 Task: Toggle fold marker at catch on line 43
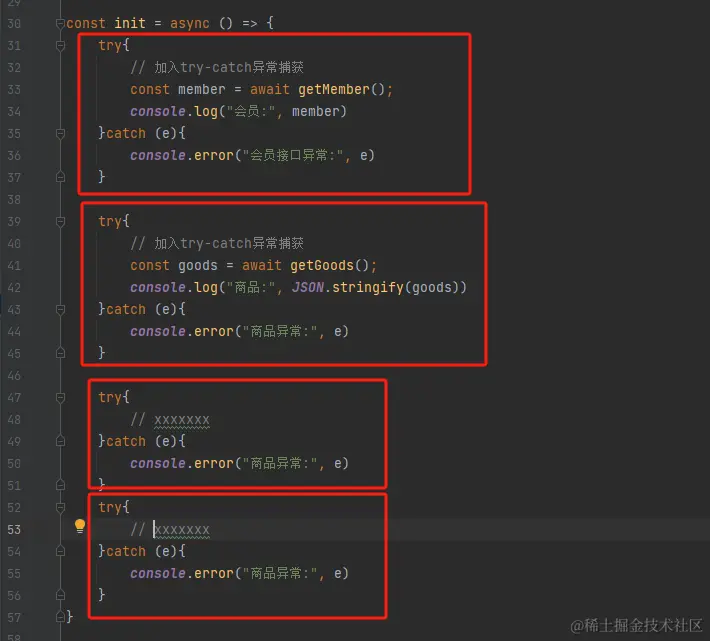[60, 310]
